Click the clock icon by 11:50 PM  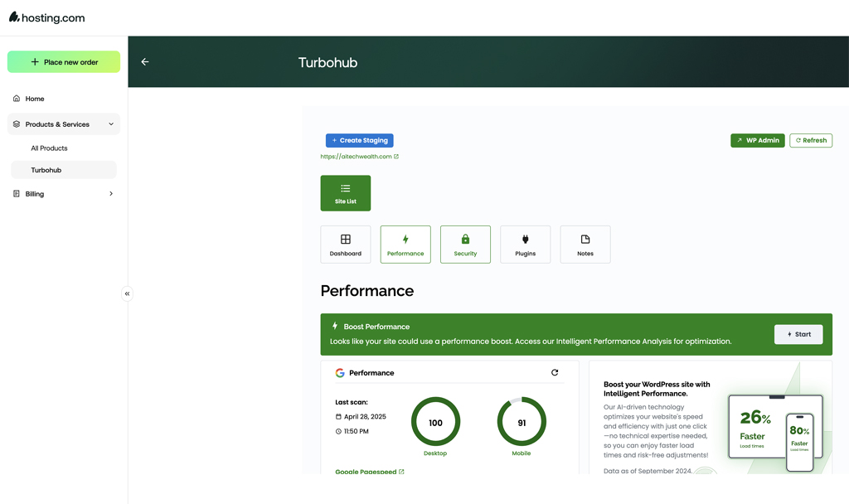click(x=338, y=431)
